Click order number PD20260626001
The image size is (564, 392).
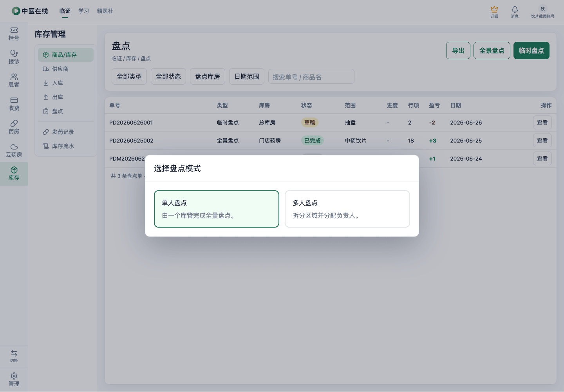tap(131, 123)
